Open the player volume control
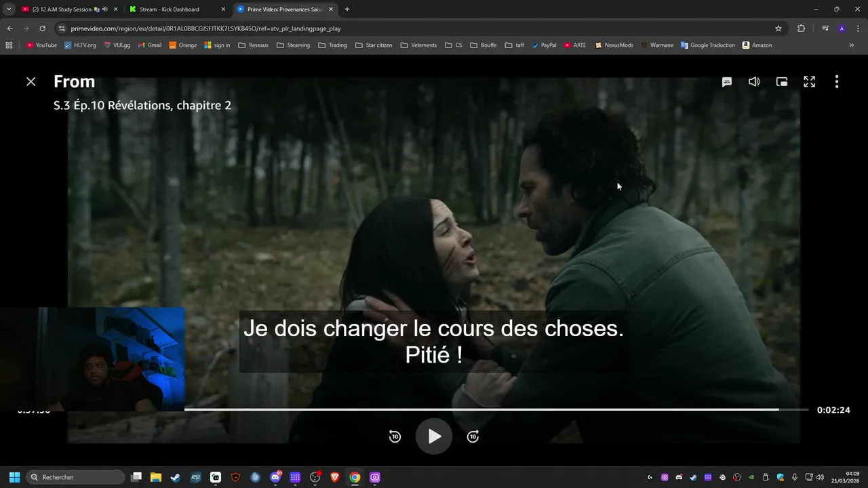Screen dimensions: 868x488 click(754, 81)
